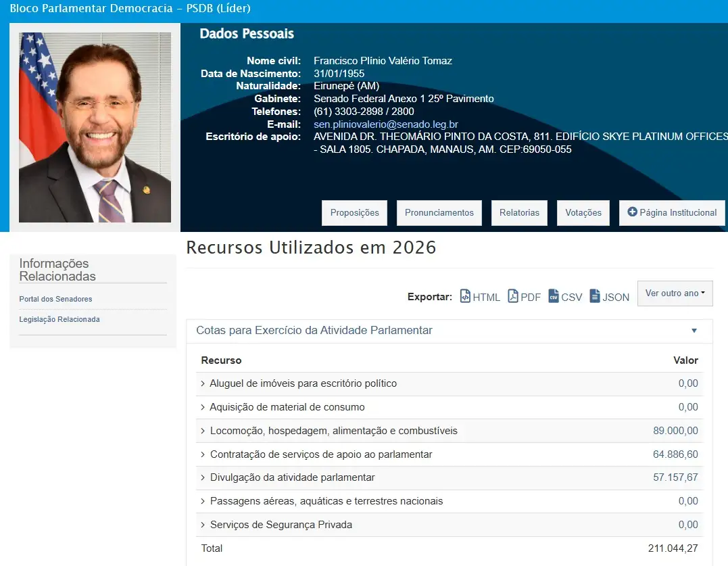728x566 pixels.
Task: Click the Total row label
Action: [x=212, y=548]
